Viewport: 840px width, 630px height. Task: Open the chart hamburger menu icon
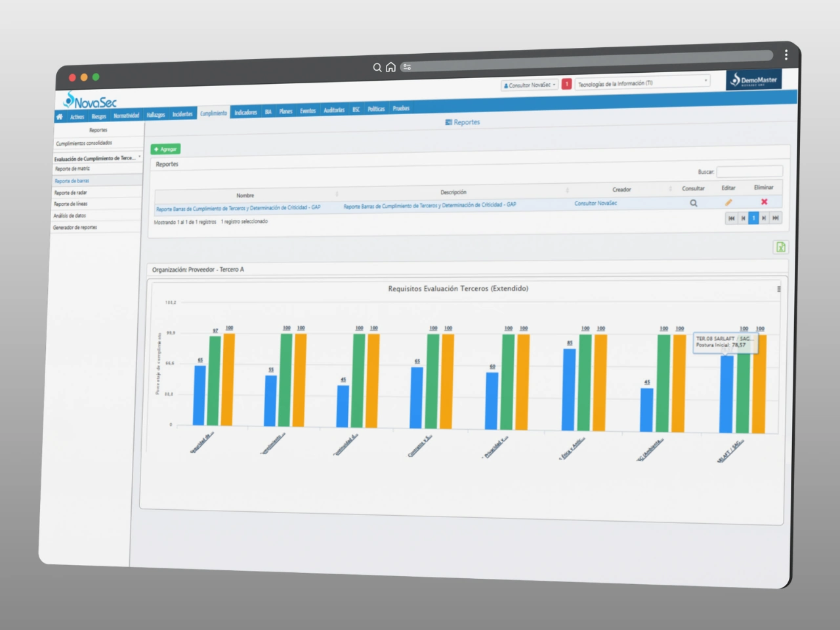[x=779, y=289]
